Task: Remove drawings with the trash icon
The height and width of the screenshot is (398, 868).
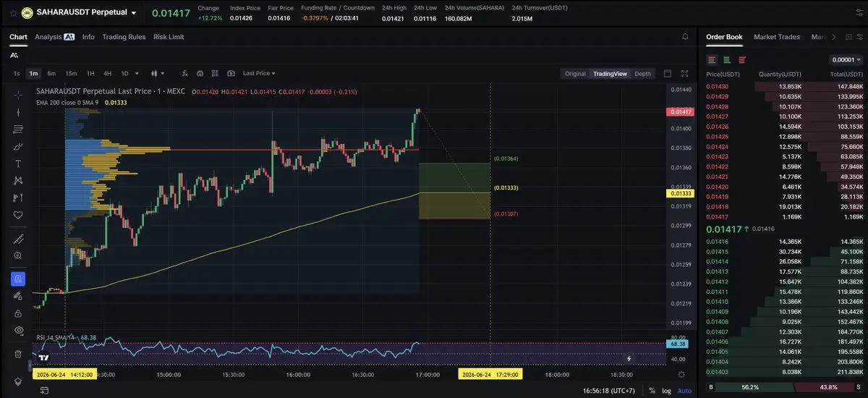Action: tap(18, 354)
